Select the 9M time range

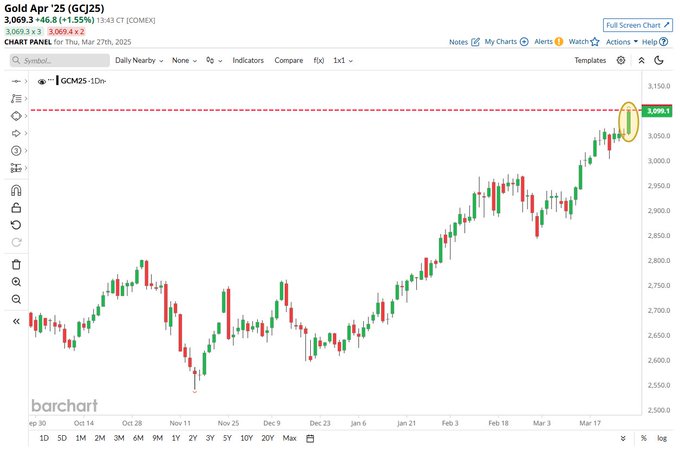158,438
